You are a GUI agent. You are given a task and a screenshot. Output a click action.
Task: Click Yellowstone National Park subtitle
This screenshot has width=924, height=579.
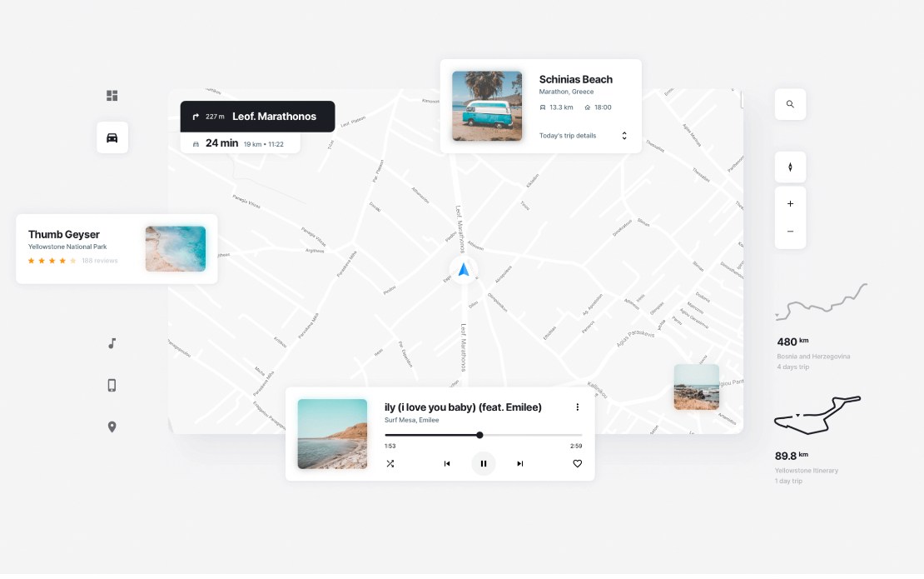[67, 247]
